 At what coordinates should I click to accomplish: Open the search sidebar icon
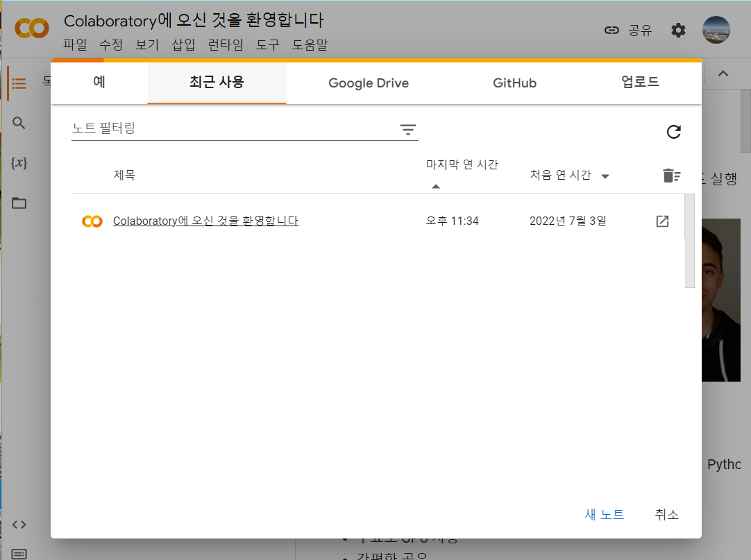(x=19, y=123)
